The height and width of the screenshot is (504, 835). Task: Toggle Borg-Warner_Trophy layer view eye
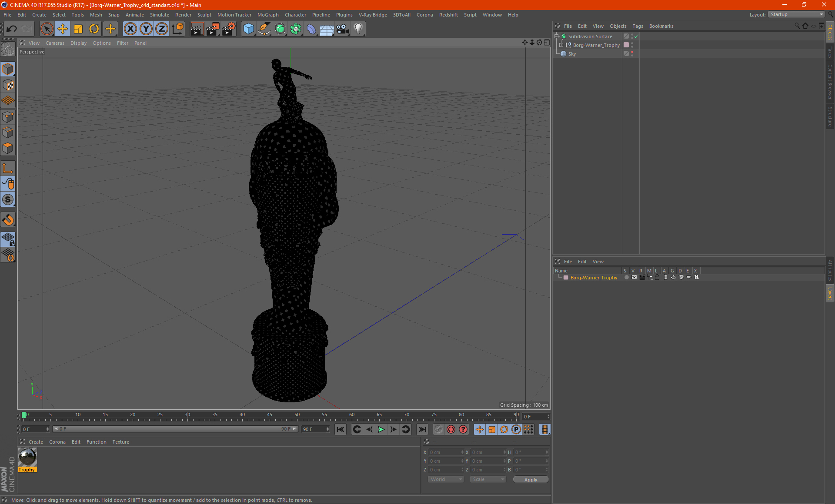tap(634, 277)
